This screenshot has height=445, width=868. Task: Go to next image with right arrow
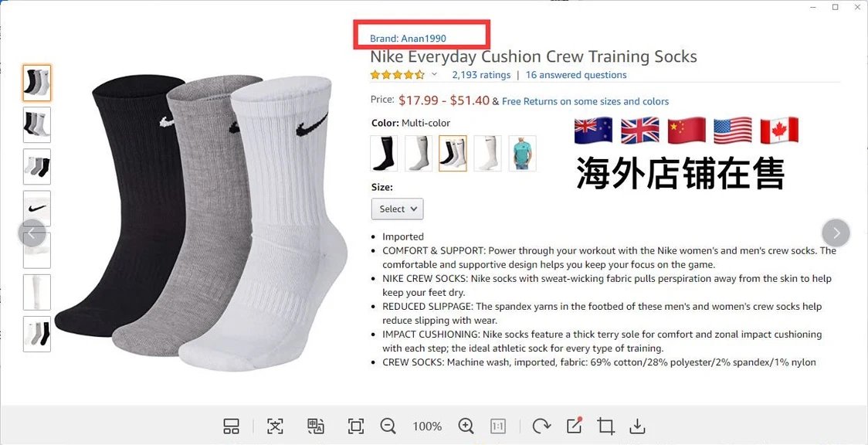[836, 233]
